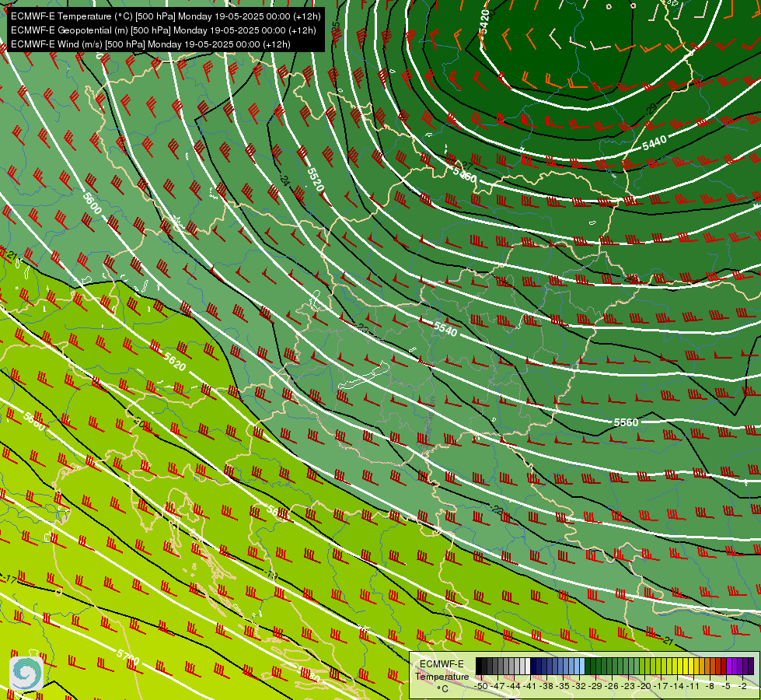Image resolution: width=761 pixels, height=700 pixels.
Task: Click the -41 tick label in the legend
Action: [529, 686]
